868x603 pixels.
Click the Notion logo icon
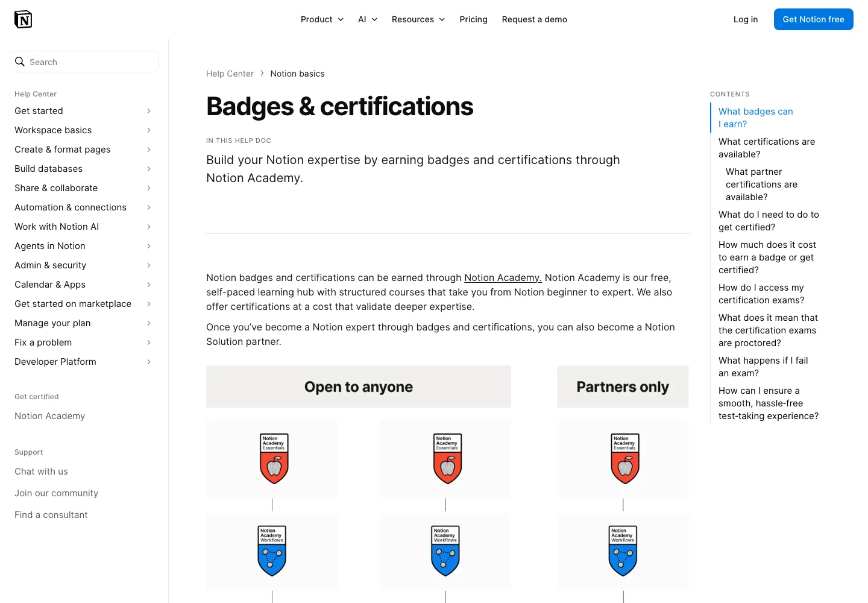coord(23,19)
